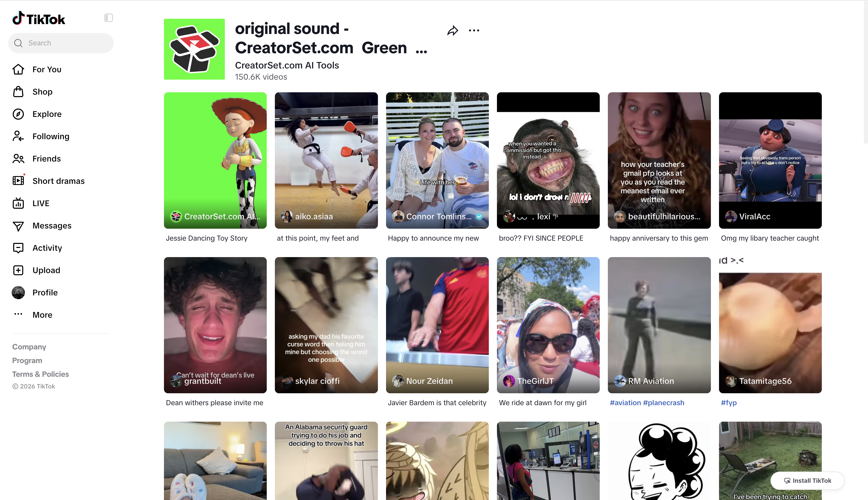The image size is (868, 500).
Task: Open the lexi chimpanzee video
Action: point(548,160)
